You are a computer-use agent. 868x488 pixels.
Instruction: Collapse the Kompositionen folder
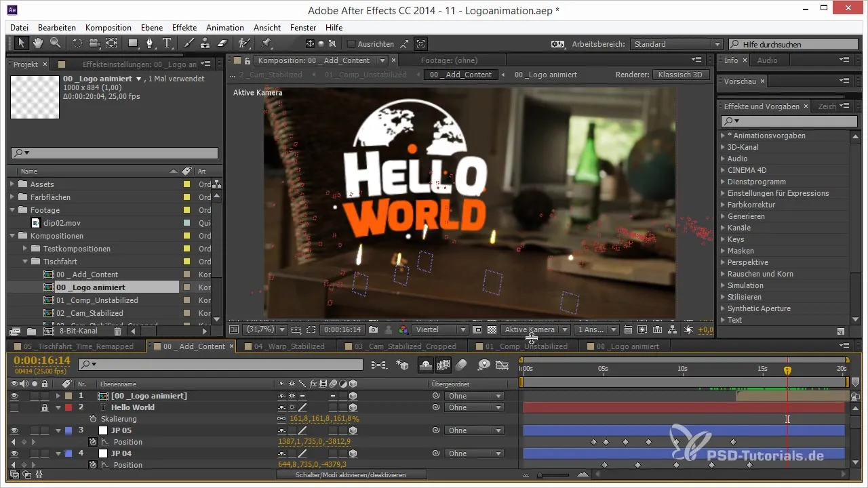[x=12, y=236]
